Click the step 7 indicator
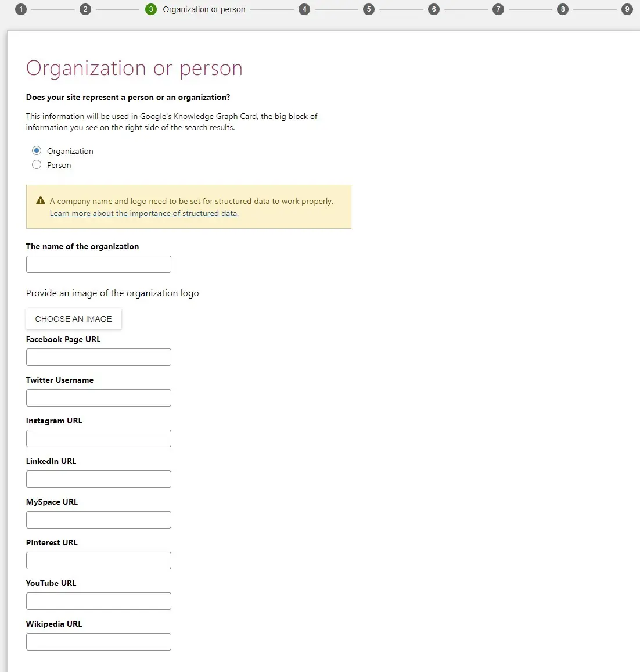 (498, 9)
